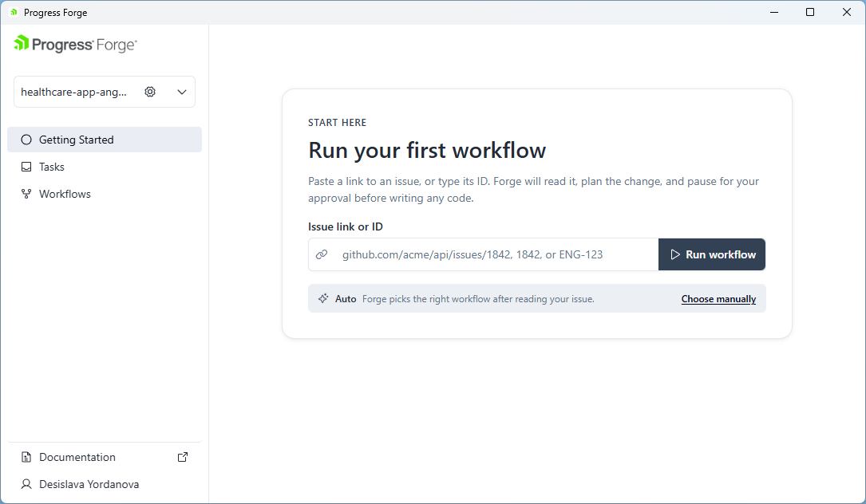Click the 'Auto' mode label

tap(346, 298)
